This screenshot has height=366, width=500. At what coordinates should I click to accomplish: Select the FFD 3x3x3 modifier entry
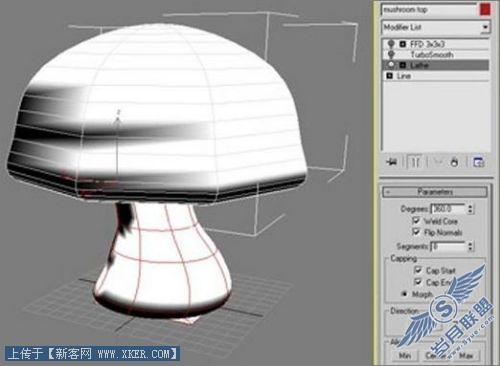pos(437,44)
